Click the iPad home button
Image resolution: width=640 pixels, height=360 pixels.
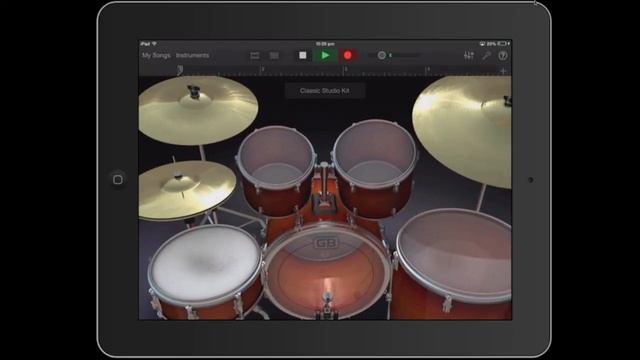tap(118, 180)
